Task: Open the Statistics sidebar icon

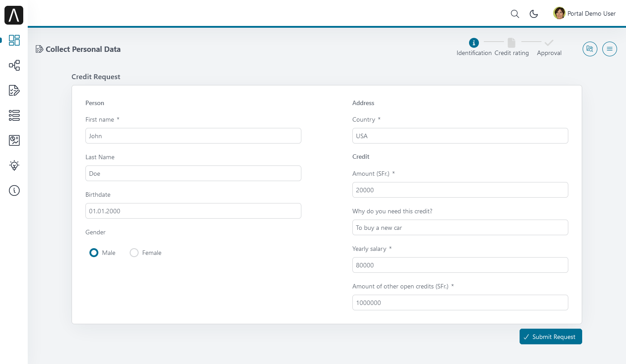Action: click(14, 140)
